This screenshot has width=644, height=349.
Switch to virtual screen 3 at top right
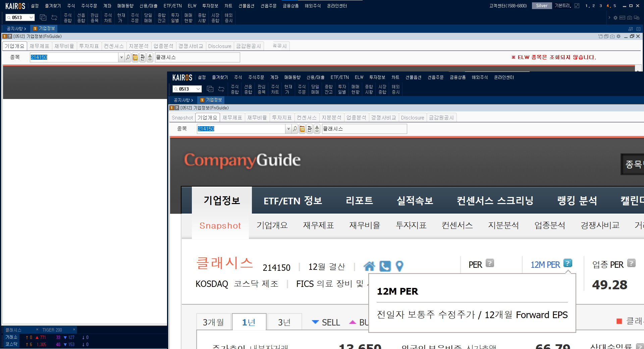[601, 6]
